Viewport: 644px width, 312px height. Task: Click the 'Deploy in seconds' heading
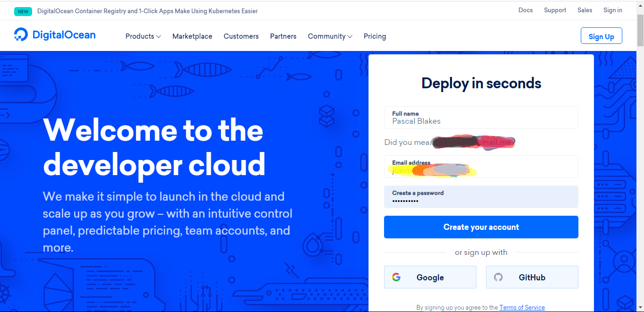(x=481, y=83)
